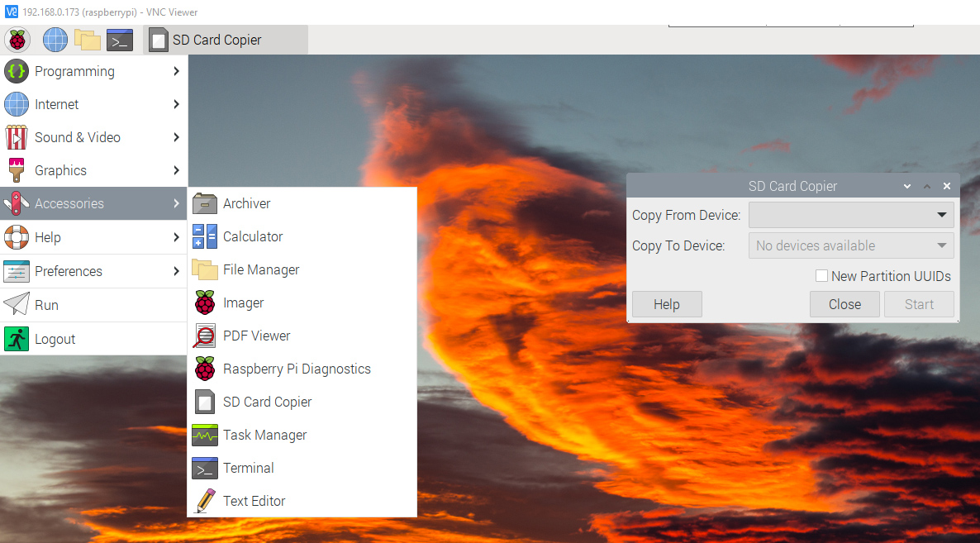Expand the Preferences submenu arrow
This screenshot has width=980, height=543.
(176, 271)
